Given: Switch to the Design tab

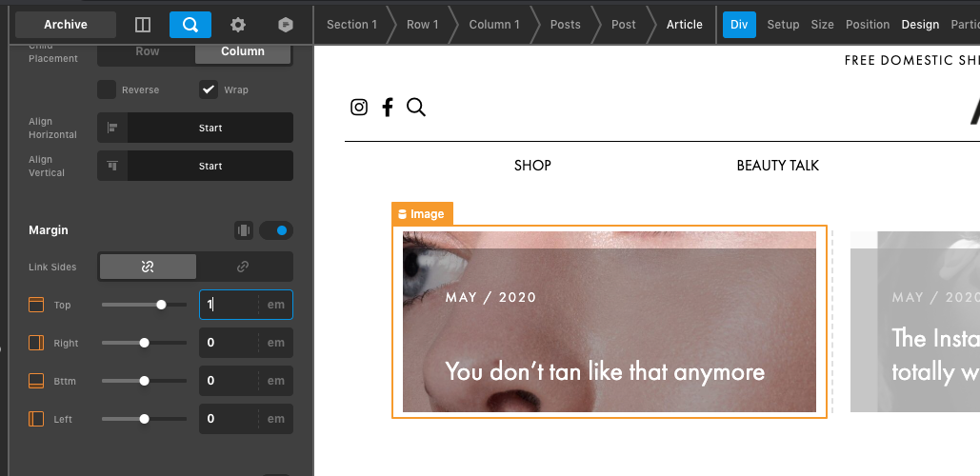Looking at the screenshot, I should coord(920,25).
